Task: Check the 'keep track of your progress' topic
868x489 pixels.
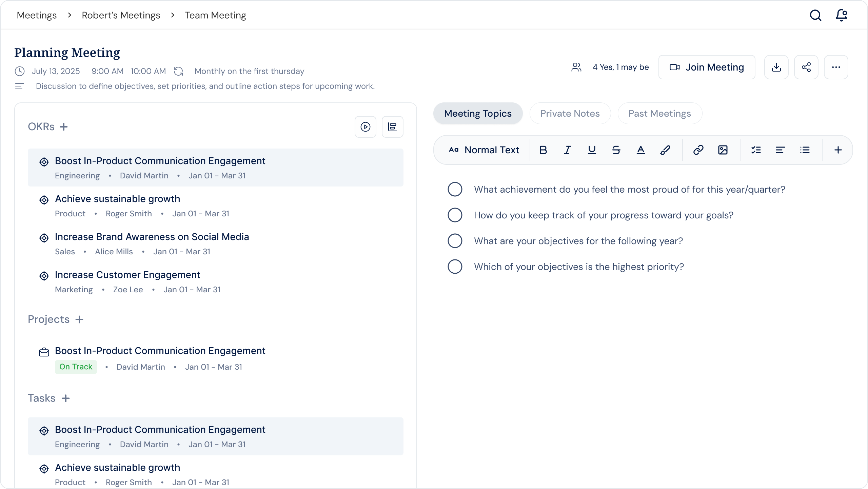Action: click(455, 215)
